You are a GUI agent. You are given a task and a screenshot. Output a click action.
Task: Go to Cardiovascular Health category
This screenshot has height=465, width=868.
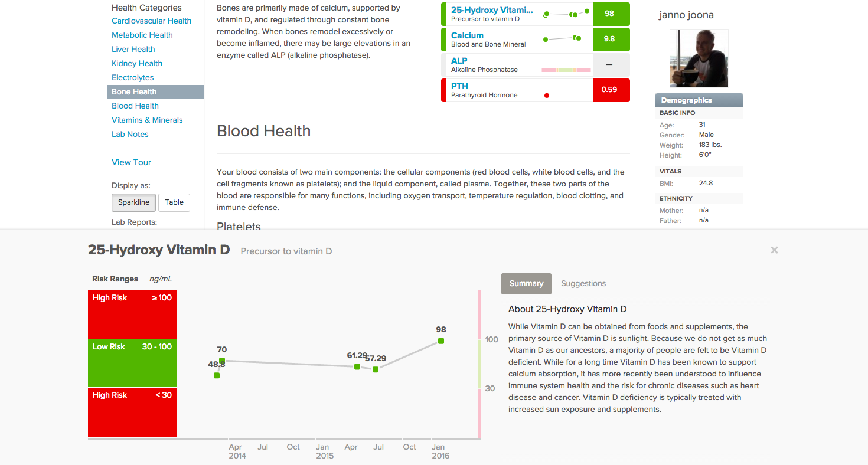(151, 21)
